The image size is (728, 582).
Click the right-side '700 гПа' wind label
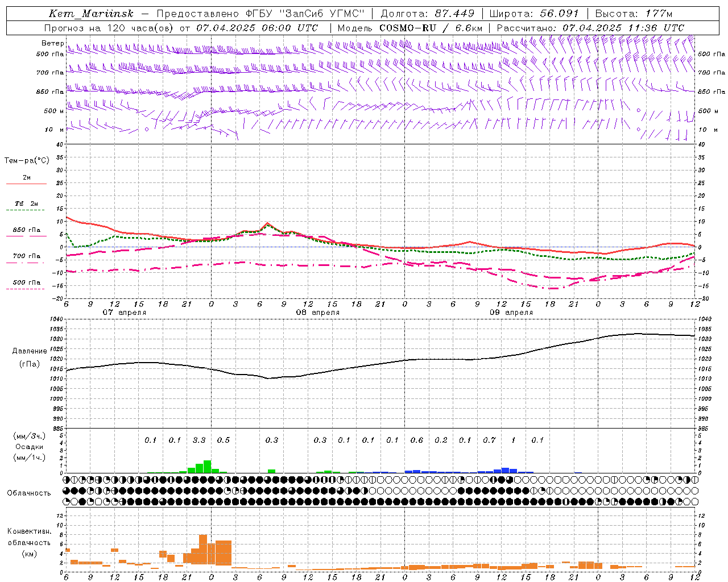click(712, 72)
